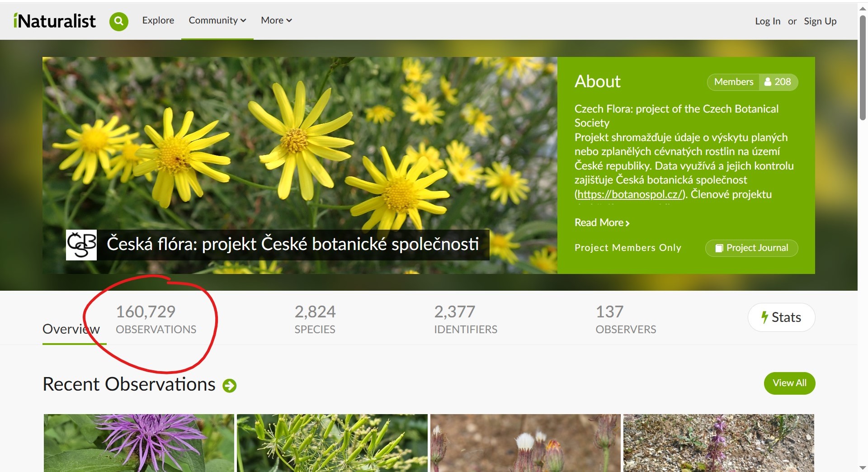
Task: Click the project title Česká flóra heading
Action: click(293, 244)
